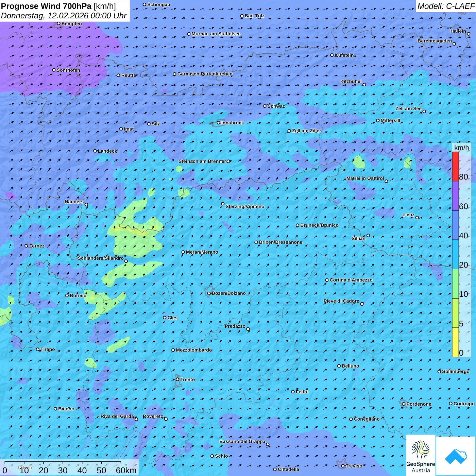Click the 'Bassano del Grappa' label
The image size is (476, 476).
242,441
